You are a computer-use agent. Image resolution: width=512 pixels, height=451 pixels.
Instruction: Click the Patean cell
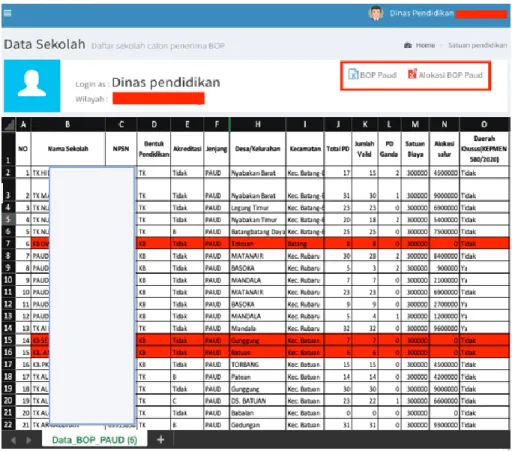(x=257, y=377)
